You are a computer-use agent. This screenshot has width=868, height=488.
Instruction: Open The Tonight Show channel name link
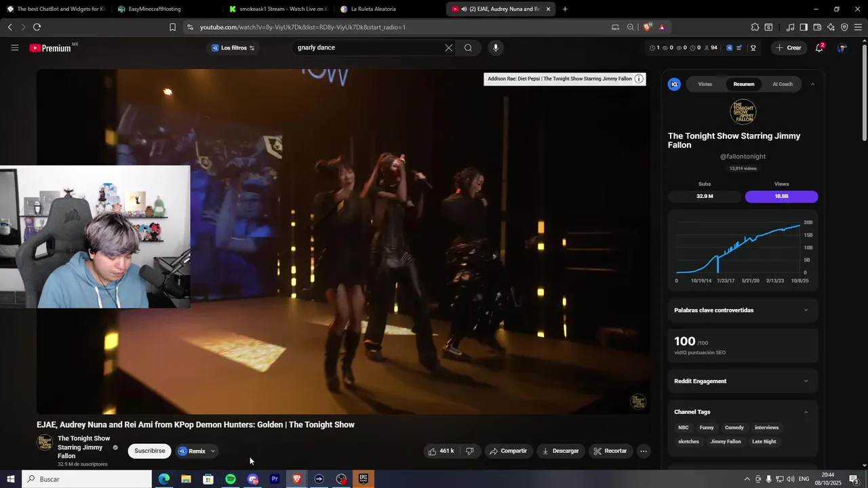tap(83, 447)
